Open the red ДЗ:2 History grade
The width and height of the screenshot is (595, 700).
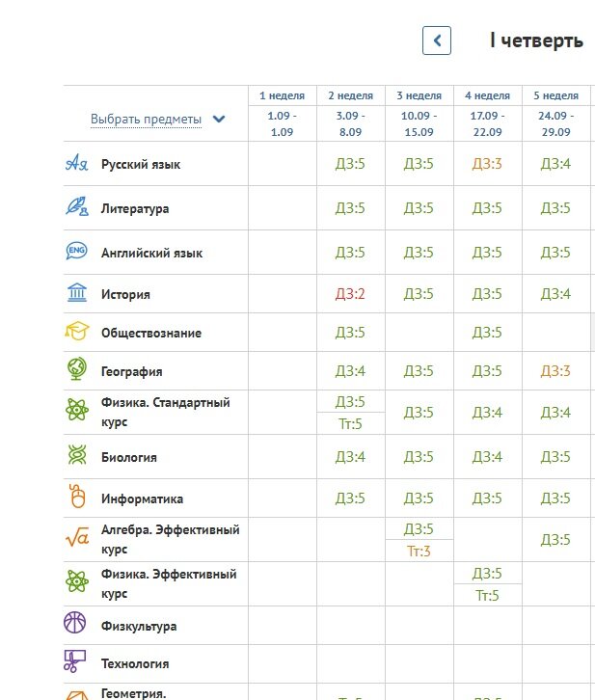click(x=350, y=294)
